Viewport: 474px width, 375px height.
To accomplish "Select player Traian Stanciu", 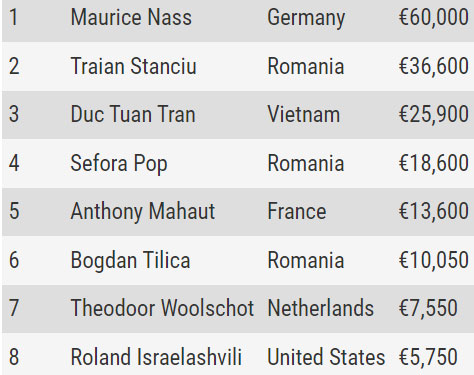I will pos(133,66).
